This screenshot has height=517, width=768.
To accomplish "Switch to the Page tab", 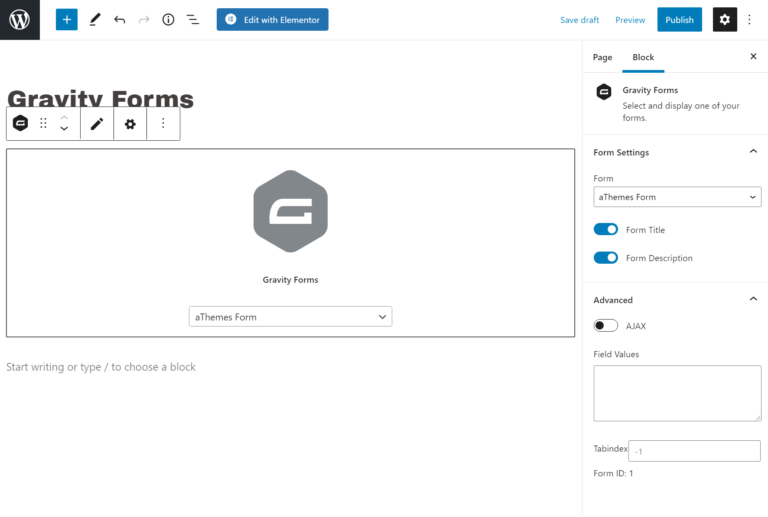I will click(x=602, y=57).
